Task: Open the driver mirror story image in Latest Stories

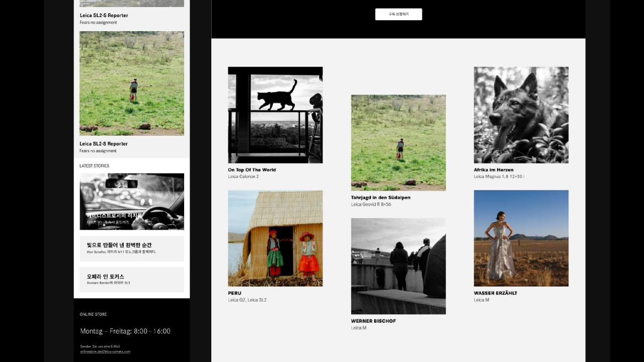Action: pyautogui.click(x=132, y=201)
